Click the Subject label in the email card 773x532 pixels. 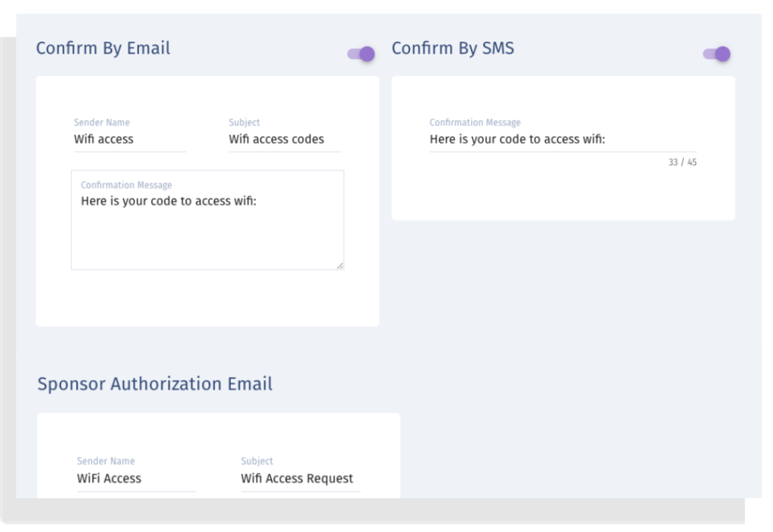pyautogui.click(x=244, y=122)
